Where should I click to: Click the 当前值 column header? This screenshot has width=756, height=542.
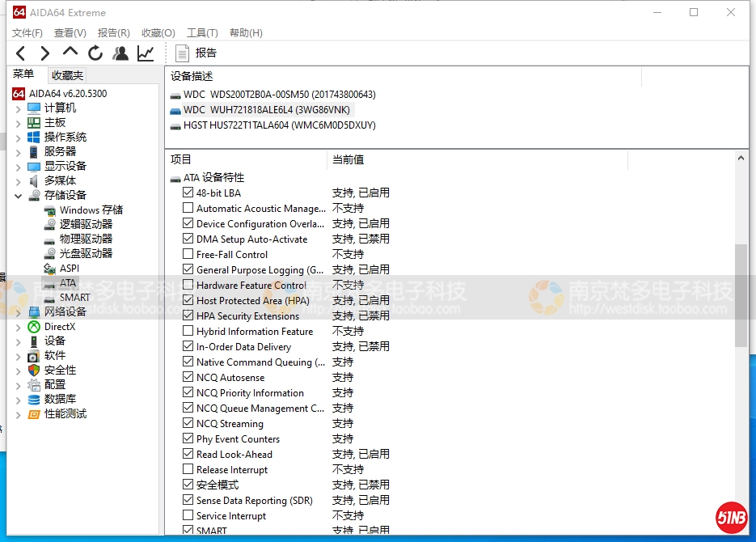tap(477, 159)
